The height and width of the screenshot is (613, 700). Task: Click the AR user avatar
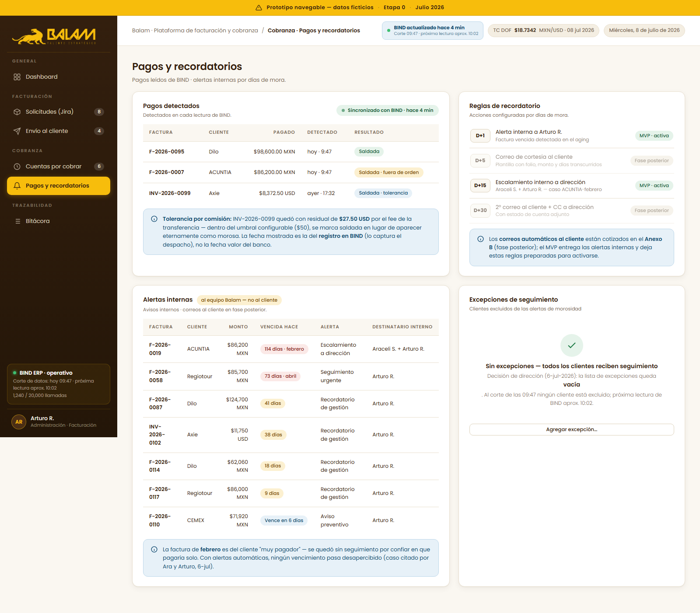pos(19,422)
